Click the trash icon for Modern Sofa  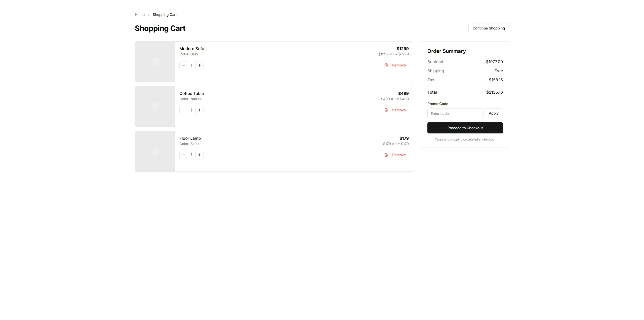pyautogui.click(x=386, y=65)
